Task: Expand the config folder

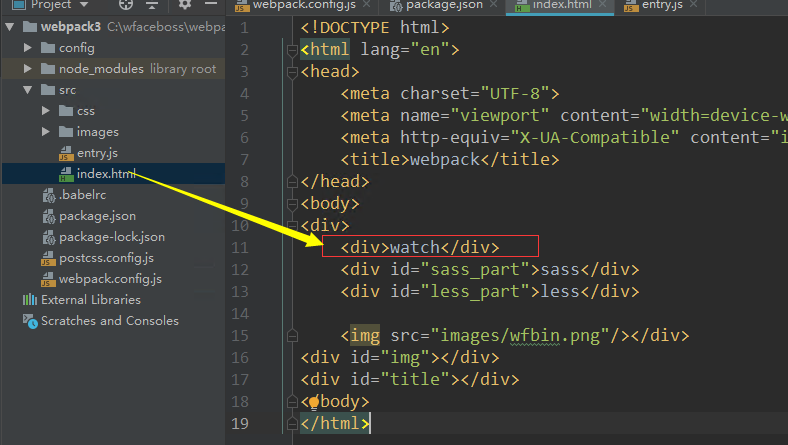Action: point(28,48)
